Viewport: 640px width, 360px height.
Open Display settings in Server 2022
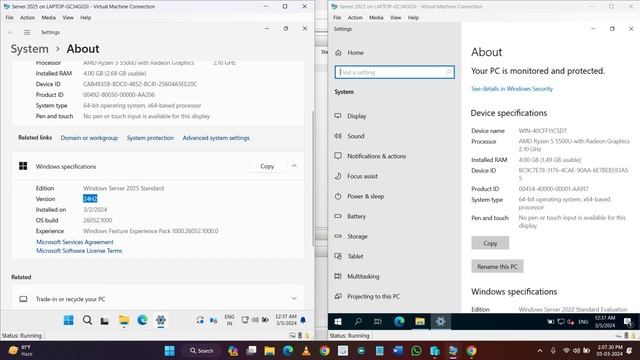pos(356,116)
